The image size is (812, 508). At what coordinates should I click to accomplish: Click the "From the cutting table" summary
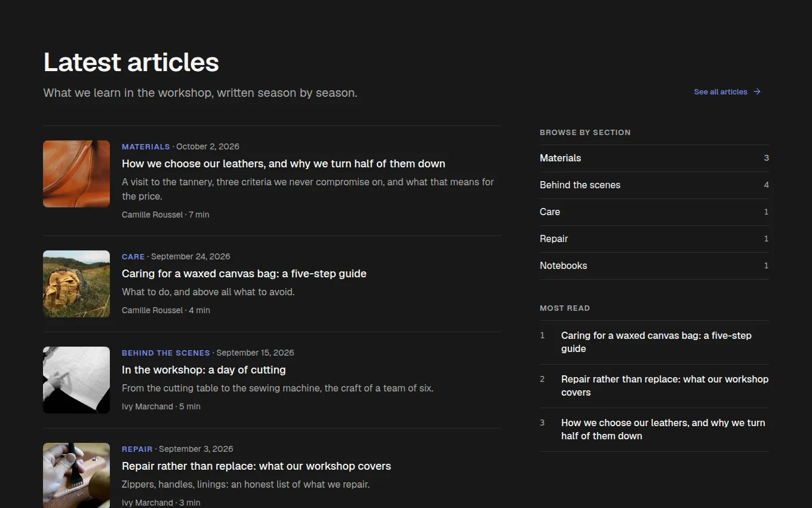point(278,388)
